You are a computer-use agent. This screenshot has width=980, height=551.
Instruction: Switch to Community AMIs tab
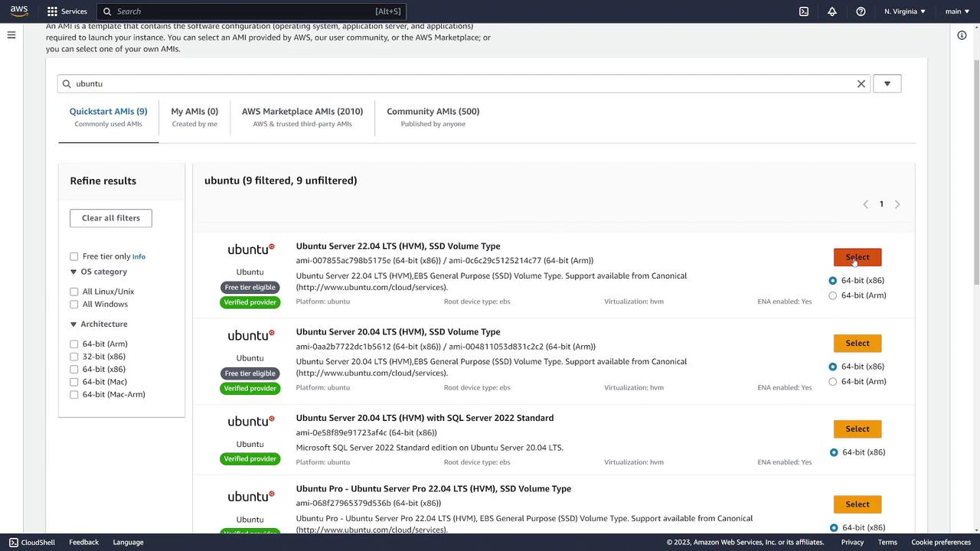pyautogui.click(x=433, y=117)
